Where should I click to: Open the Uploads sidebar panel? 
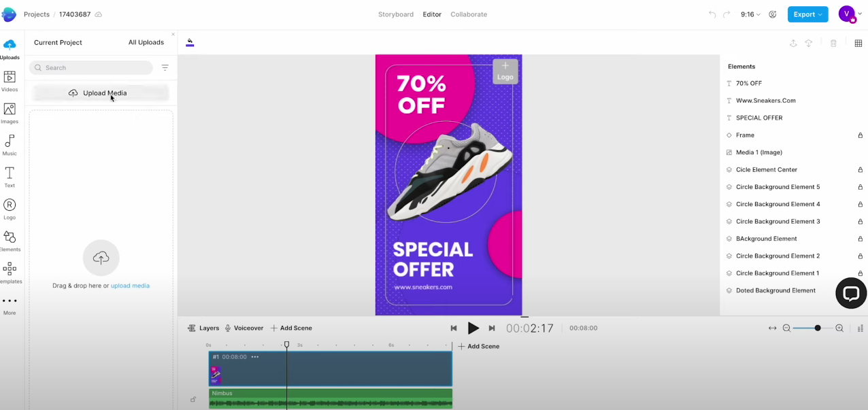pyautogui.click(x=10, y=49)
